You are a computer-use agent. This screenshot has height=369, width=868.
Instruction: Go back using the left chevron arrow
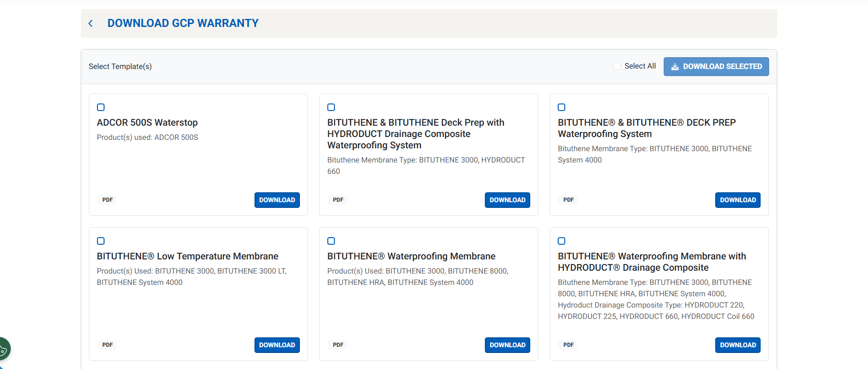[91, 23]
